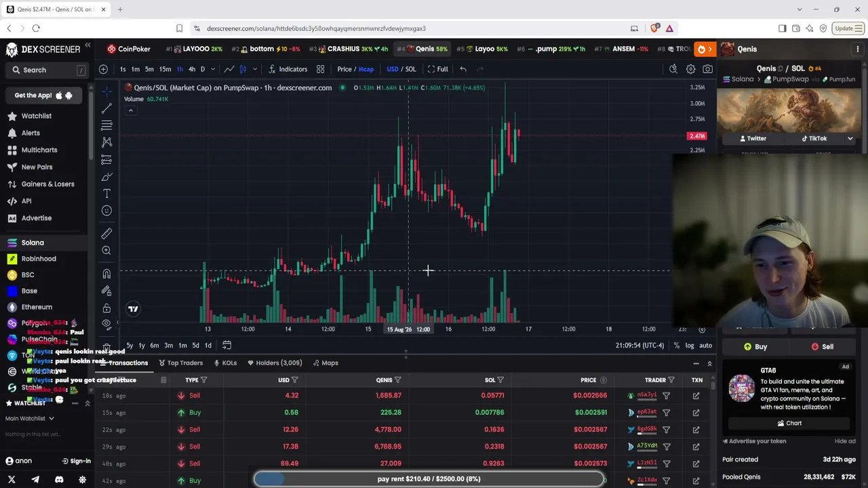Click Sign-in in the sidebar
868x488 pixels.
point(76,461)
